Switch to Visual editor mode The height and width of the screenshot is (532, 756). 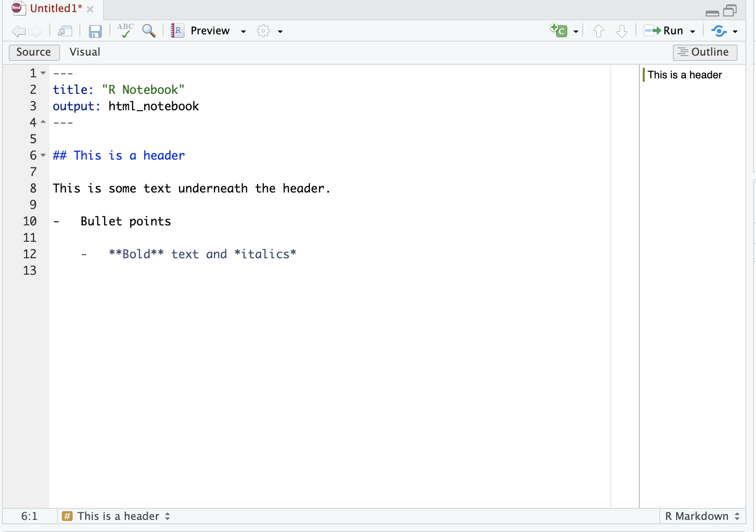(x=85, y=52)
